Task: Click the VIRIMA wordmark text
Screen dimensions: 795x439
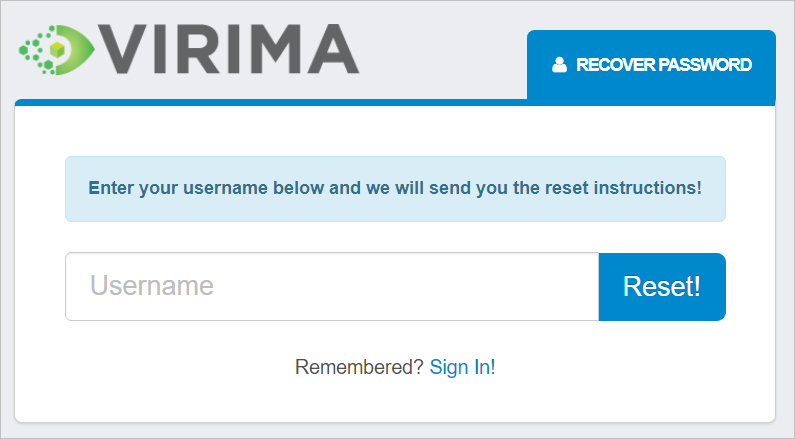Action: point(229,48)
